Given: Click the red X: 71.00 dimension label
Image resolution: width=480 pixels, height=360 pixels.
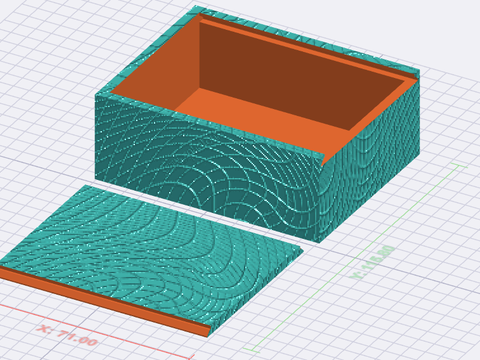Looking at the screenshot, I should [68, 335].
